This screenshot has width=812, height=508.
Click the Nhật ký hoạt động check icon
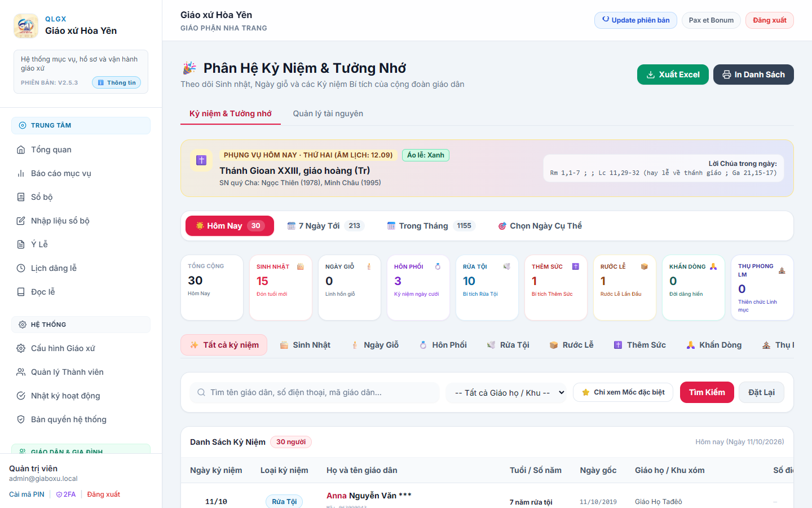click(x=21, y=396)
